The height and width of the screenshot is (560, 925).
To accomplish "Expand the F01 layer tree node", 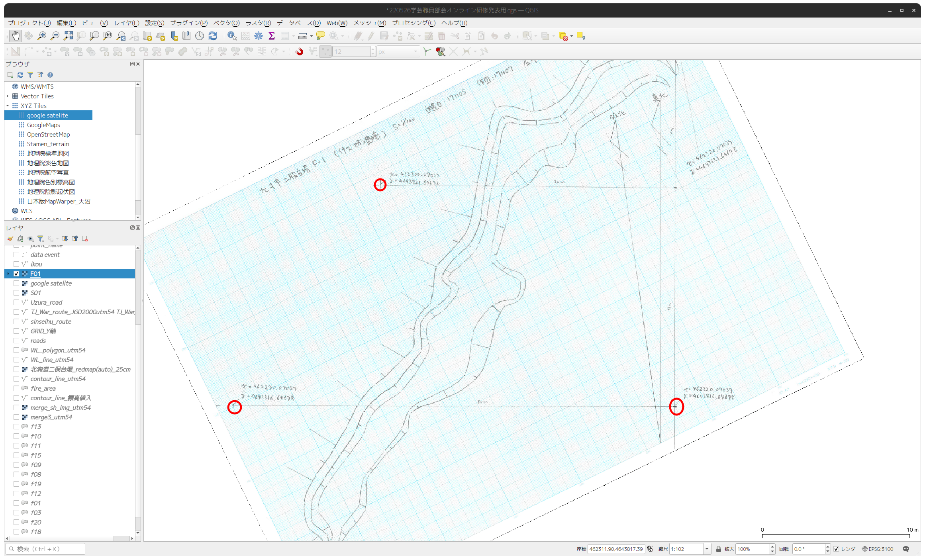I will click(8, 274).
